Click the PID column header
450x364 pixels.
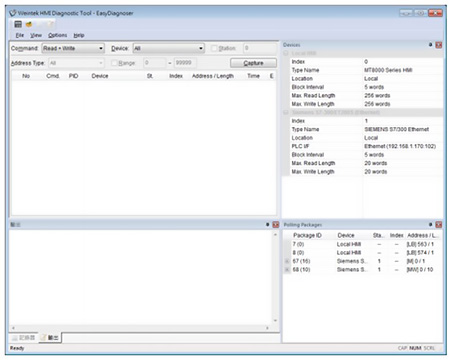tap(74, 76)
